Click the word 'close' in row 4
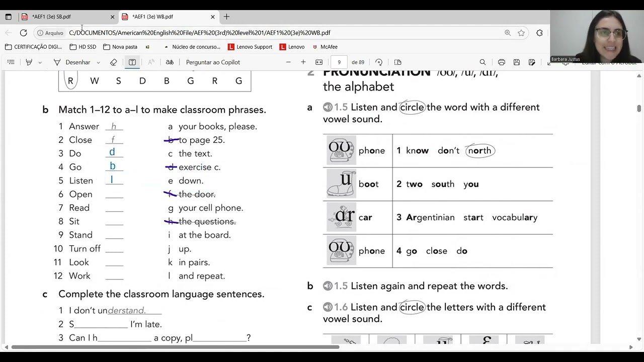Viewport: 644px width, 362px height. point(437,251)
